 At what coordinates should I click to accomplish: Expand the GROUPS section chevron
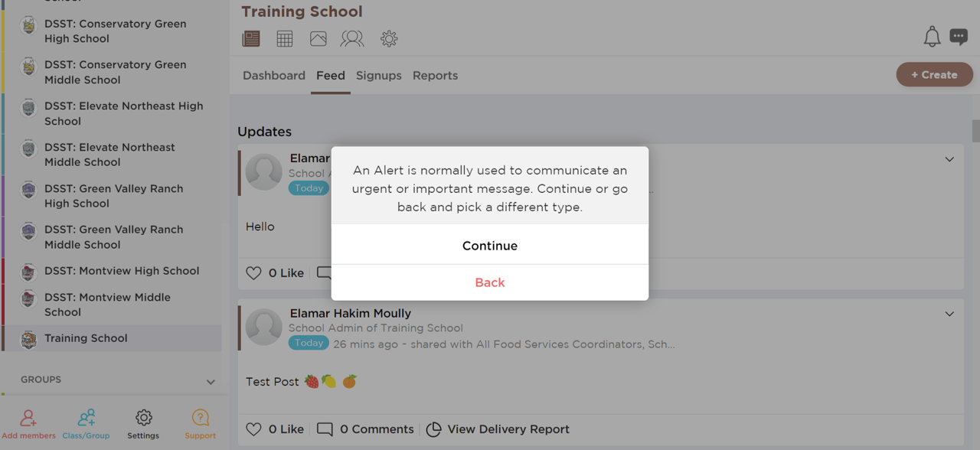pos(211,381)
